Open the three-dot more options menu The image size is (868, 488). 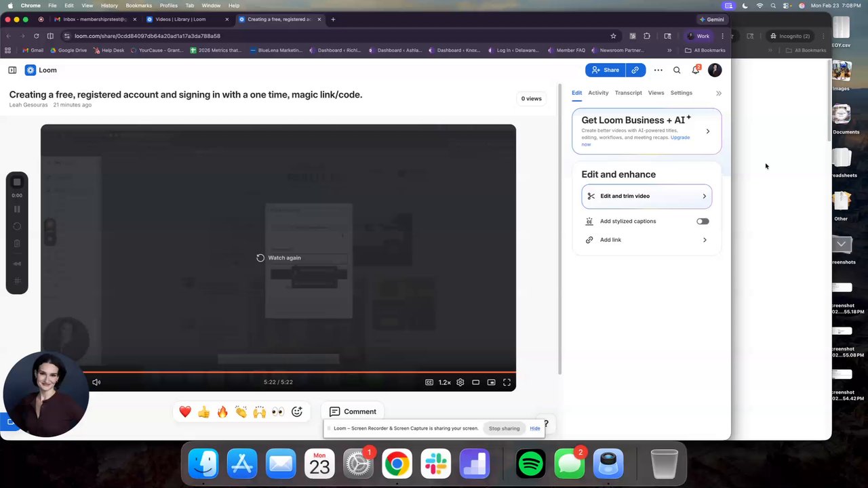coord(658,70)
